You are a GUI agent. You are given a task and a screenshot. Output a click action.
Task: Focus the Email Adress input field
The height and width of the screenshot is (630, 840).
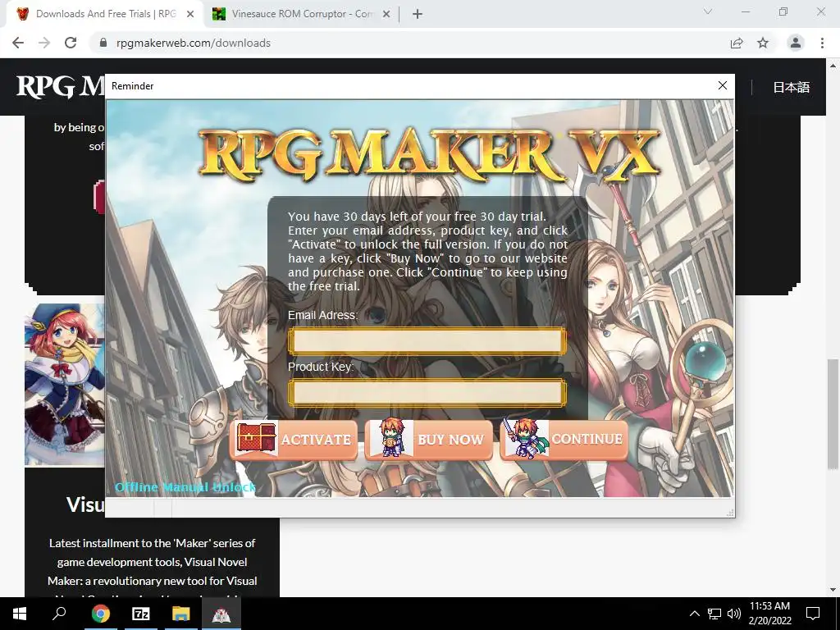(427, 341)
